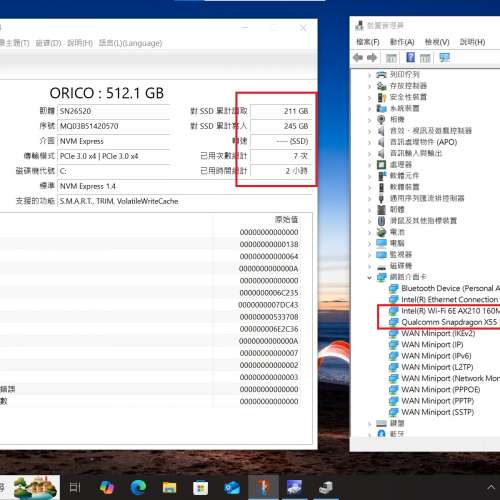This screenshot has height=500, width=500.
Task: Click the speaker icon beside 音訊處理物件 (APO)
Action: [x=381, y=142]
